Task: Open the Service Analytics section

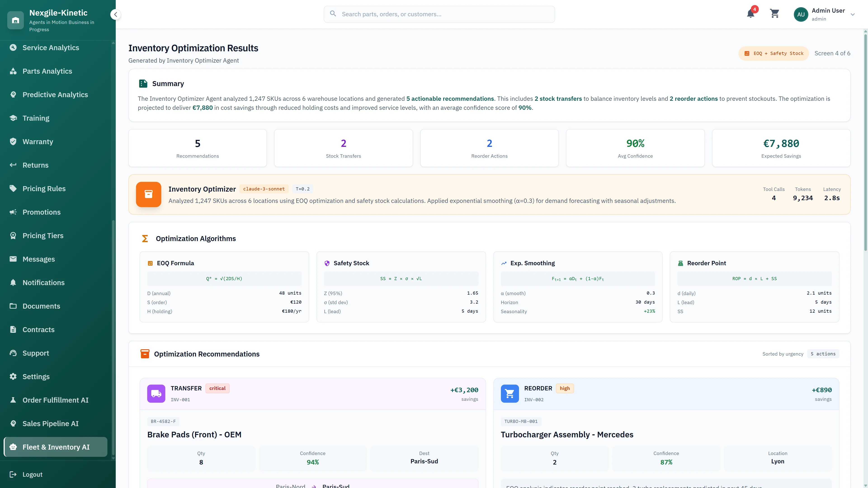Action: tap(51, 47)
